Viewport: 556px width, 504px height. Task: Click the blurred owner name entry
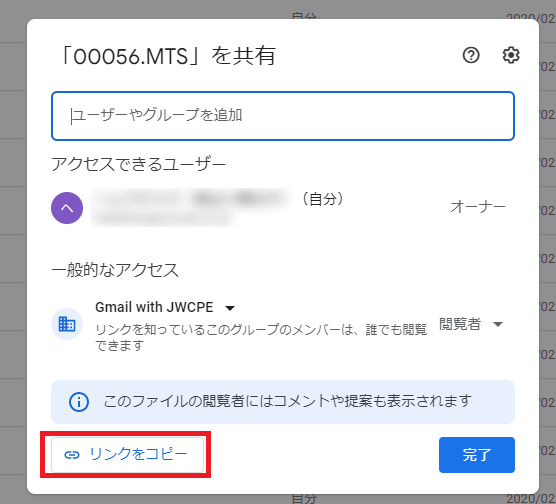pos(191,208)
